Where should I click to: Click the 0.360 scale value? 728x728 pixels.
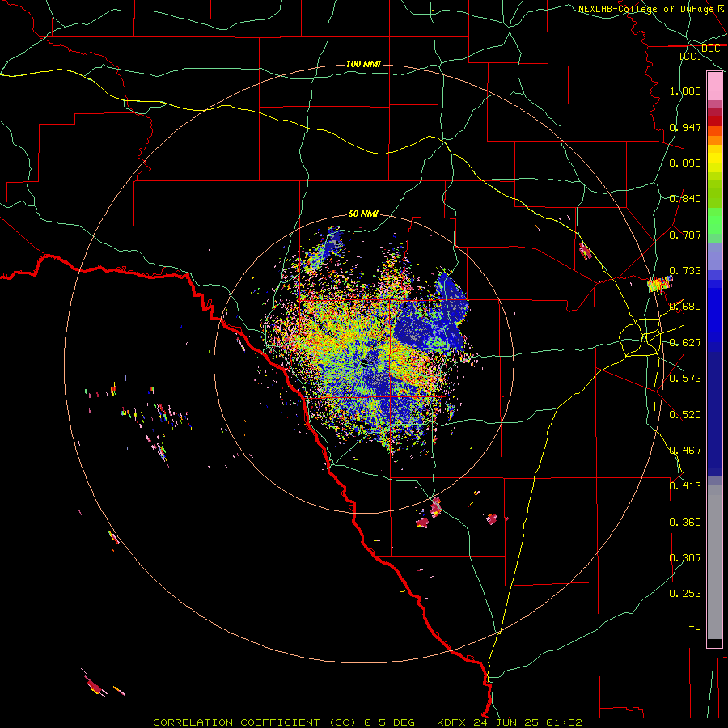click(x=685, y=523)
